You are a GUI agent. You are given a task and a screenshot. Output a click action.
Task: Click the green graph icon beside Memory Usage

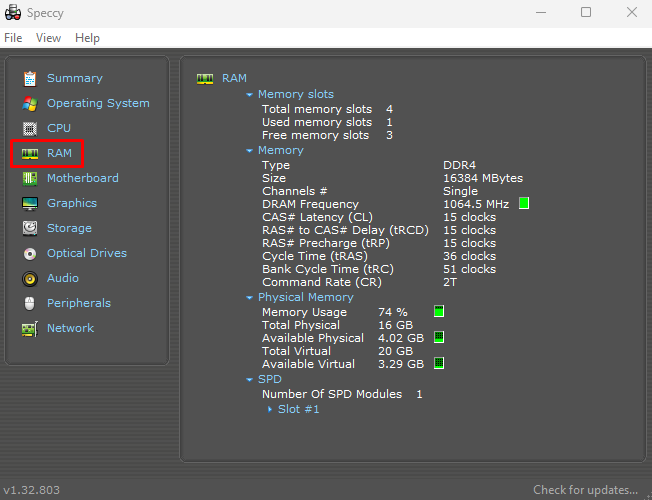click(439, 311)
